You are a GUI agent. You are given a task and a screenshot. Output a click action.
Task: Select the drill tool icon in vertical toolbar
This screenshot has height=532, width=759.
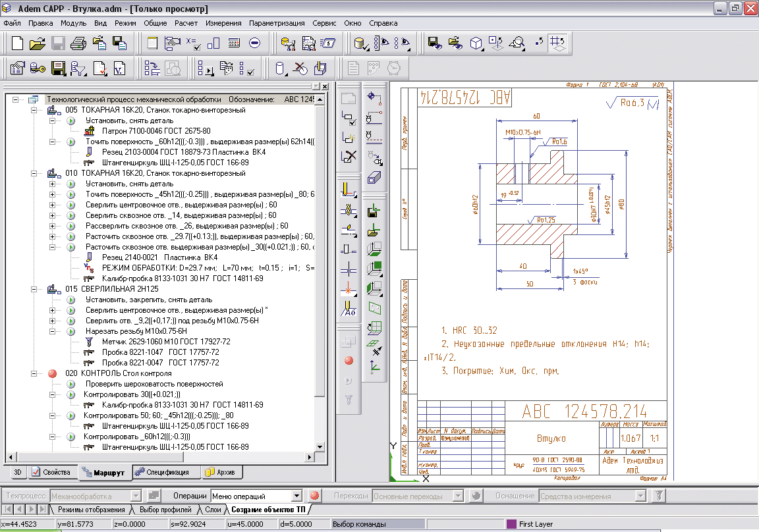tap(349, 211)
